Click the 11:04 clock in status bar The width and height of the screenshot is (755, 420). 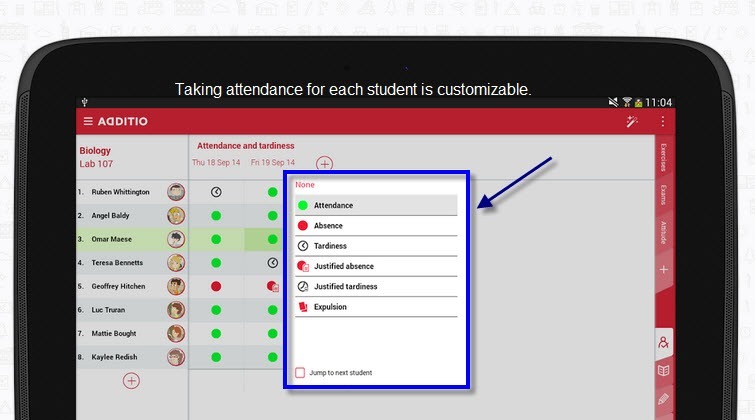click(658, 103)
